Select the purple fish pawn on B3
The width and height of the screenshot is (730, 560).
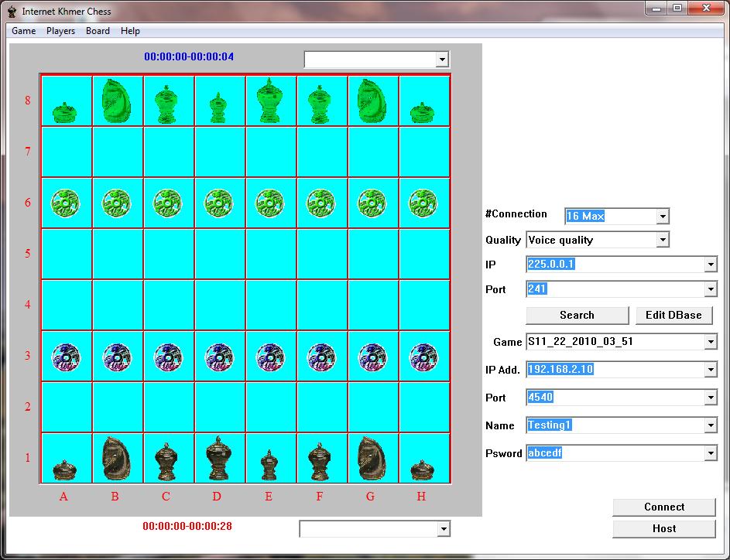tap(116, 357)
